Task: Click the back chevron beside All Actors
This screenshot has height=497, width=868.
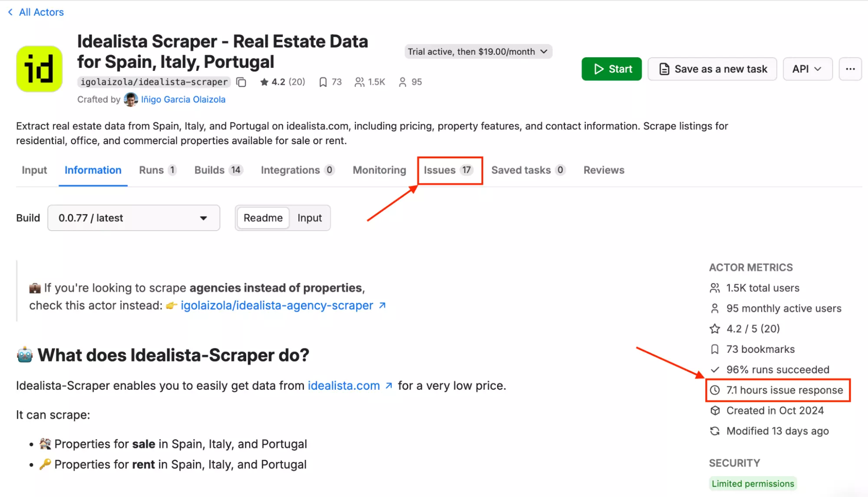Action: (10, 12)
